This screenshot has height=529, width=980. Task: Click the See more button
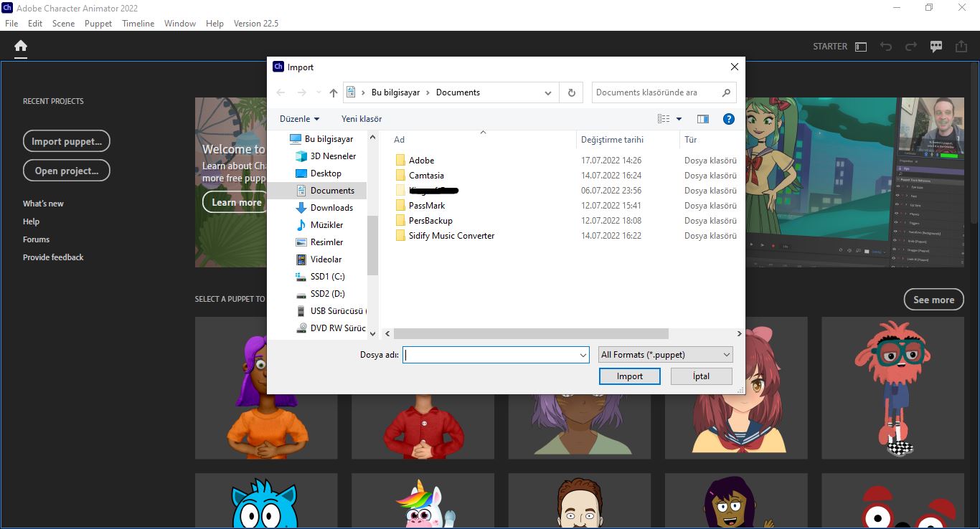coord(933,300)
